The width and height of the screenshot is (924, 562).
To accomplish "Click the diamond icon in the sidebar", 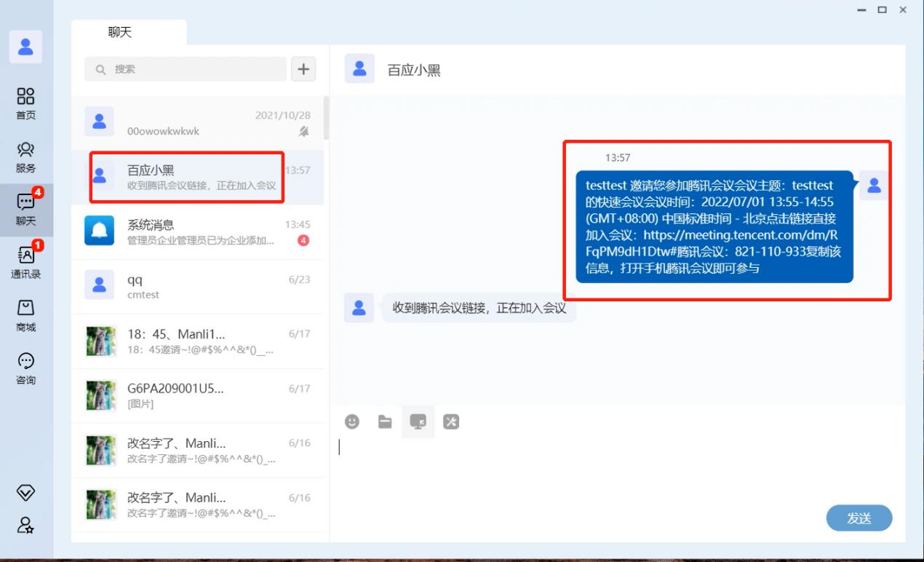I will [x=25, y=493].
